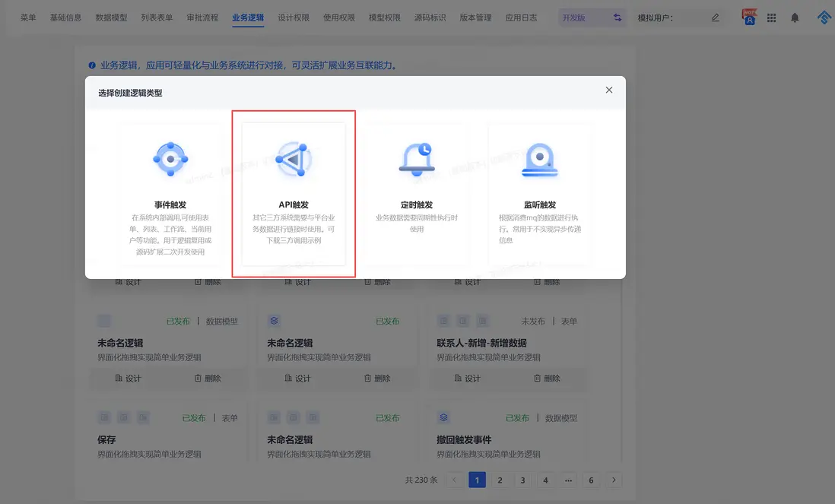Click 数据模型 tag on 撤回触发事件 card
This screenshot has height=504, width=835.
[561, 418]
